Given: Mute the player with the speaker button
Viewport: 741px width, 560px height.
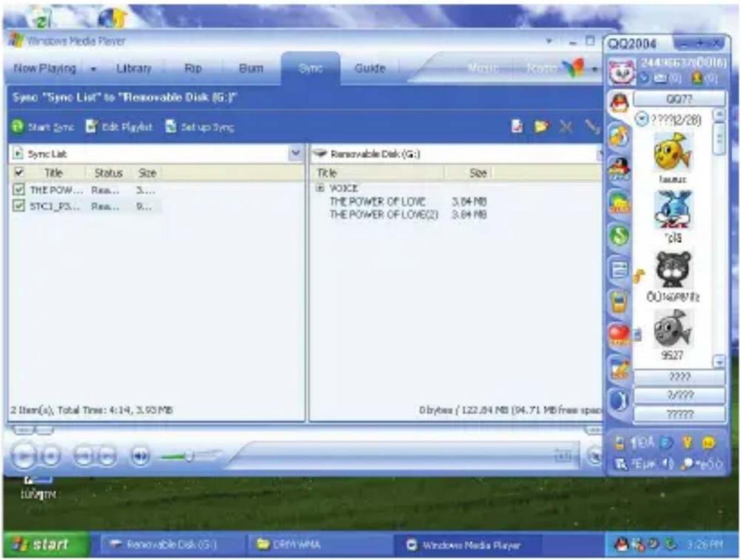Looking at the screenshot, I should tap(140, 456).
